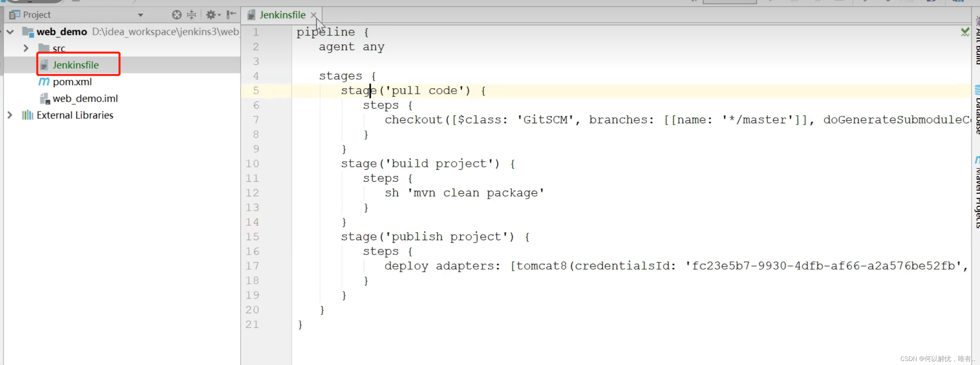Click the Project panel title

(36, 15)
